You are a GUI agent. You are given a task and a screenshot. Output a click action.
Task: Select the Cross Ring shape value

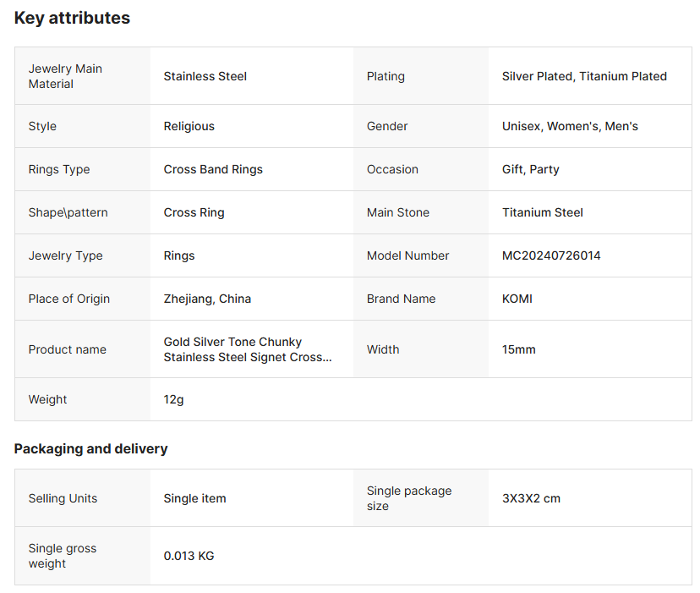[194, 212]
